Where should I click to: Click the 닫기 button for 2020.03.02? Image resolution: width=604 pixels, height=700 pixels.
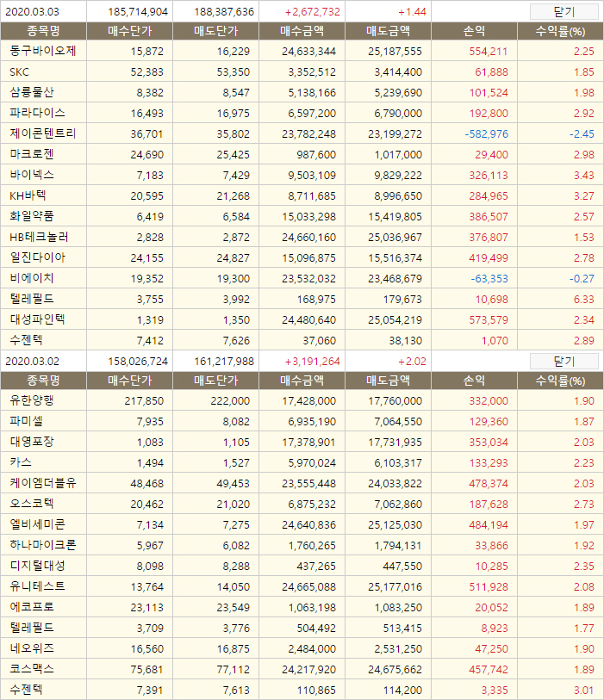click(x=564, y=361)
